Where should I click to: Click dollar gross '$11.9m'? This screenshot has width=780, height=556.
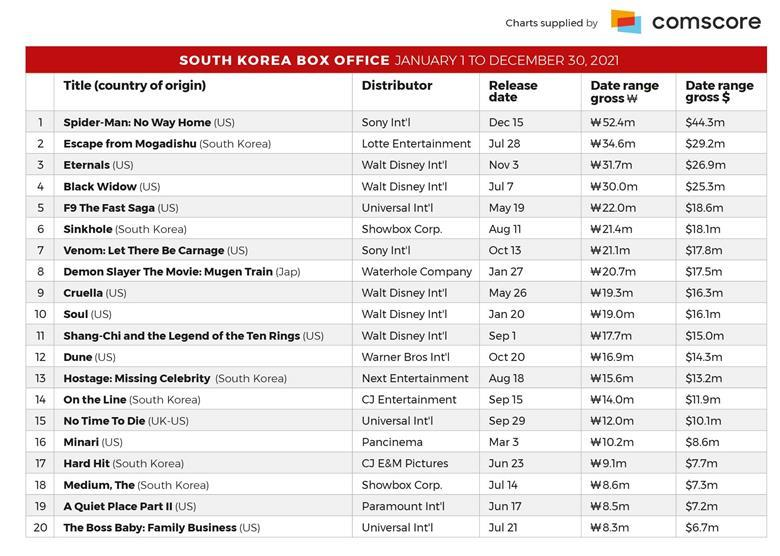click(702, 400)
